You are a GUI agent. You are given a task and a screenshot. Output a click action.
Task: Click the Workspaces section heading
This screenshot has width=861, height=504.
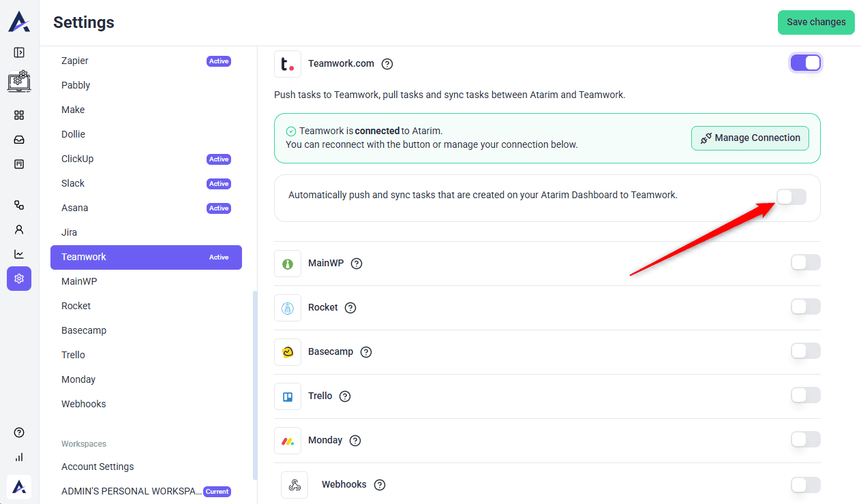(x=84, y=444)
